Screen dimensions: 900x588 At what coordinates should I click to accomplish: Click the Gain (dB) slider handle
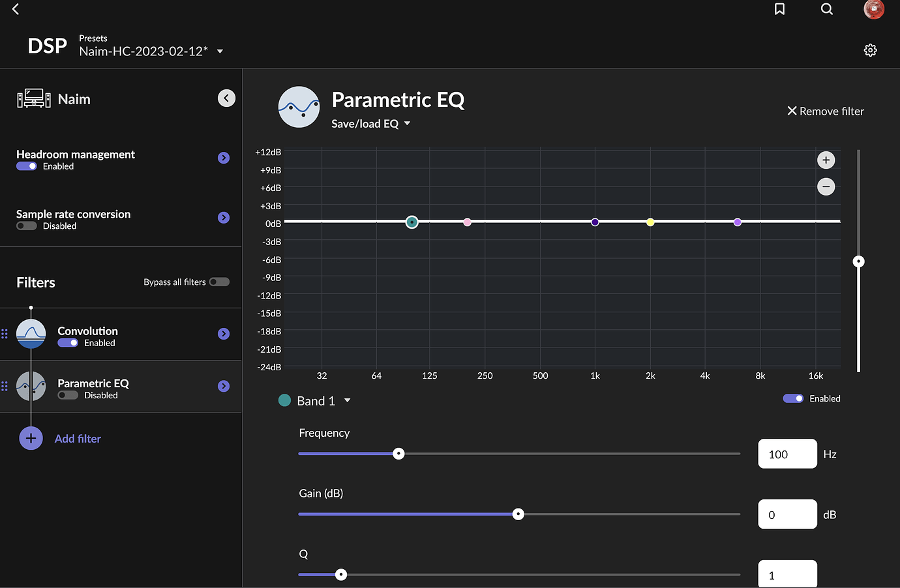click(x=518, y=514)
